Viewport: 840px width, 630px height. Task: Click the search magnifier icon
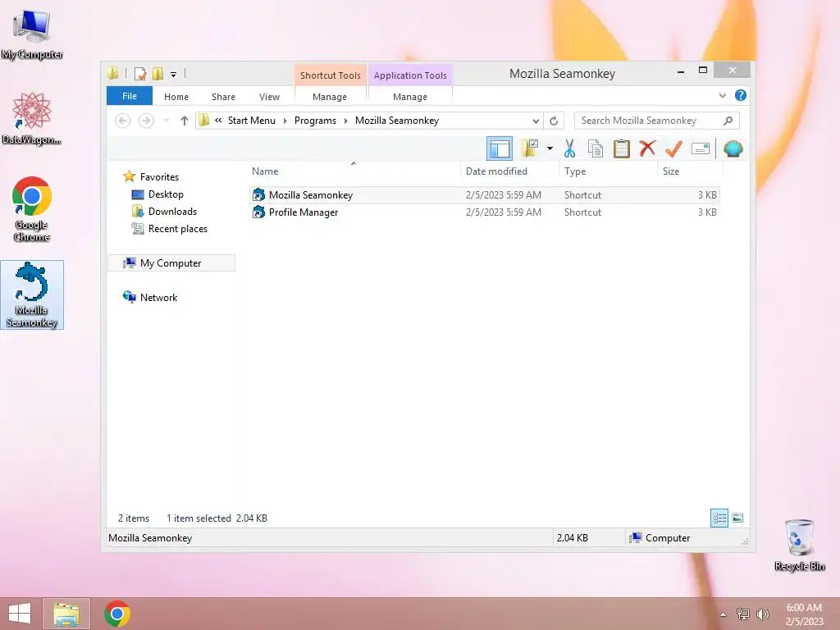point(728,121)
